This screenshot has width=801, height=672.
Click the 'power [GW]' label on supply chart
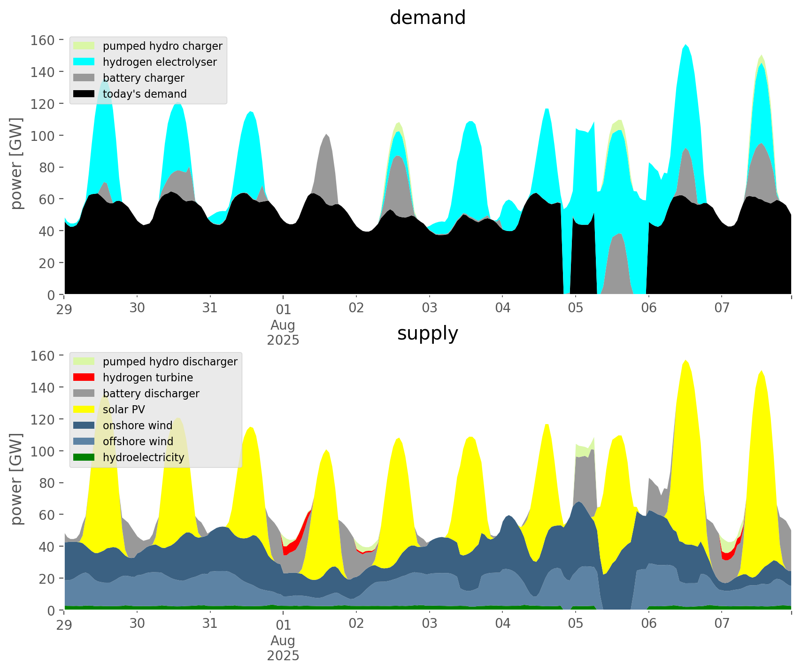[x=16, y=479]
